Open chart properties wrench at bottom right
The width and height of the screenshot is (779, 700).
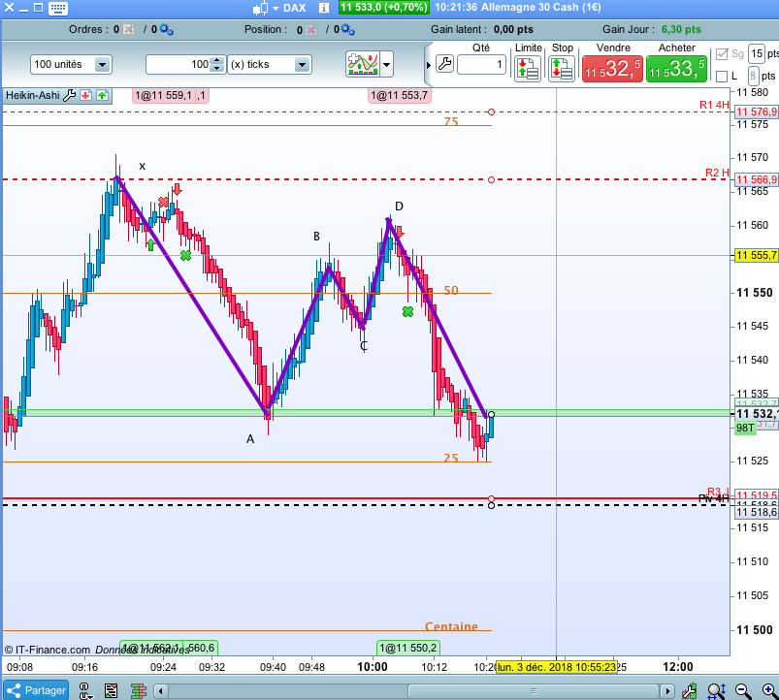[689, 690]
